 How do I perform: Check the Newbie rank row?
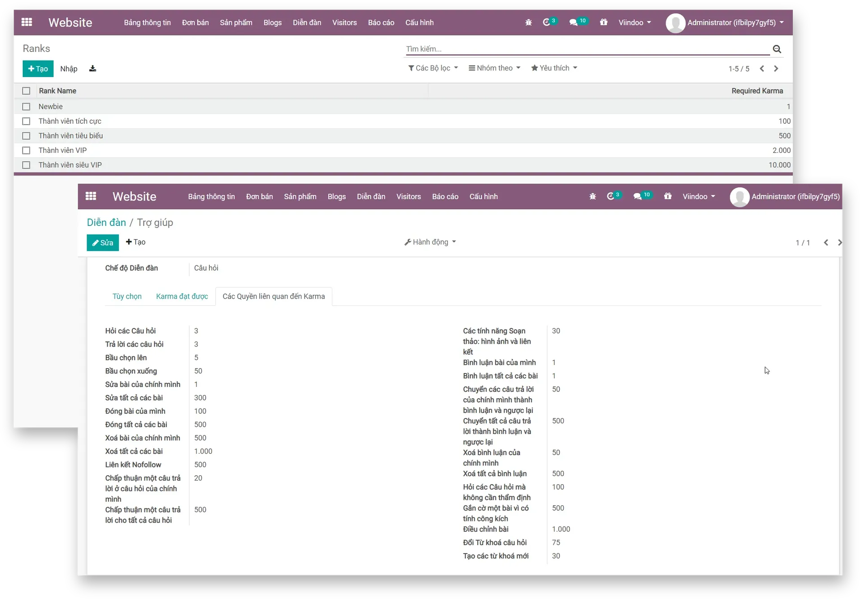tap(26, 107)
